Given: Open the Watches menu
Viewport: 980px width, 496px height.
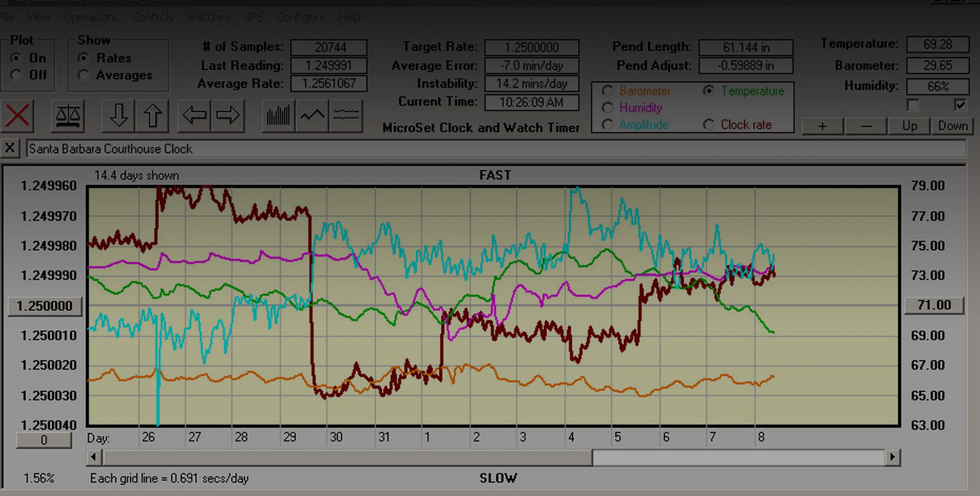Looking at the screenshot, I should pyautogui.click(x=209, y=17).
